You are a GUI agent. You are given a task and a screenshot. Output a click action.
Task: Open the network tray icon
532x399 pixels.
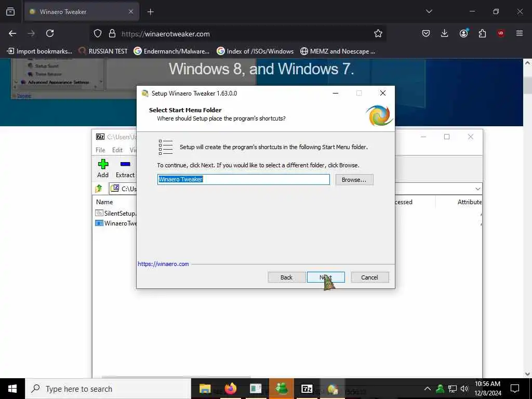[453, 389]
